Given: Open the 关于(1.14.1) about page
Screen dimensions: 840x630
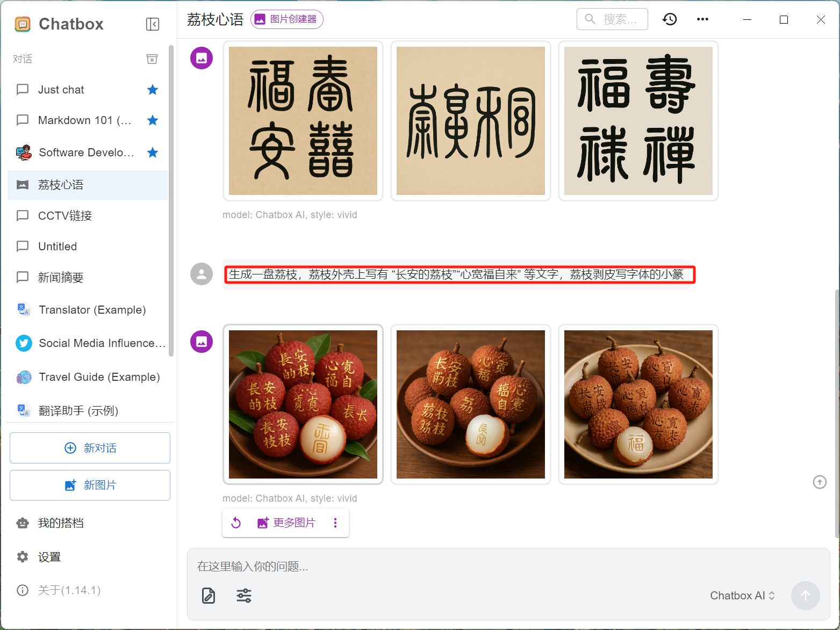Looking at the screenshot, I should [88, 590].
